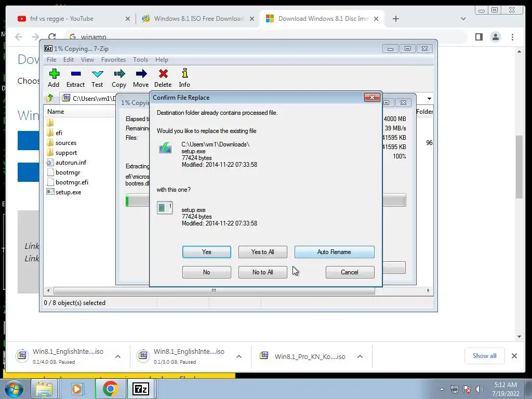Click the Name column header
Screen dimensions: 532x399
(56, 112)
